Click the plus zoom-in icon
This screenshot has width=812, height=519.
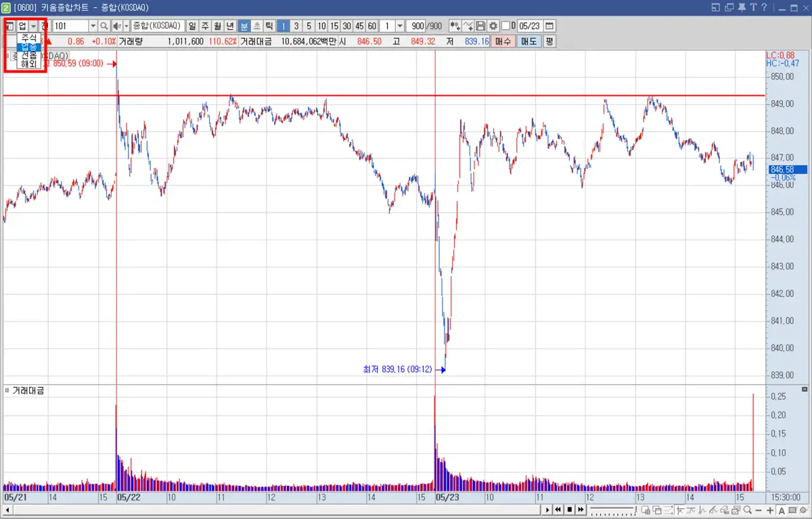[769, 510]
